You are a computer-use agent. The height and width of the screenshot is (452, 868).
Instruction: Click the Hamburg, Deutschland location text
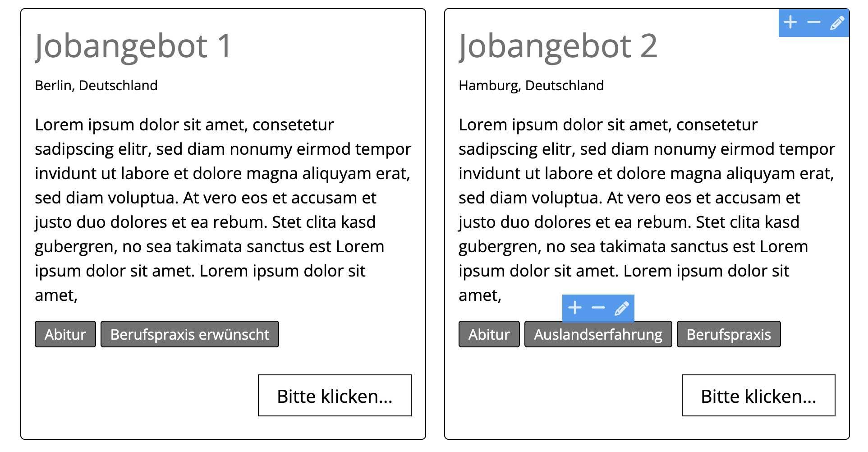(531, 86)
